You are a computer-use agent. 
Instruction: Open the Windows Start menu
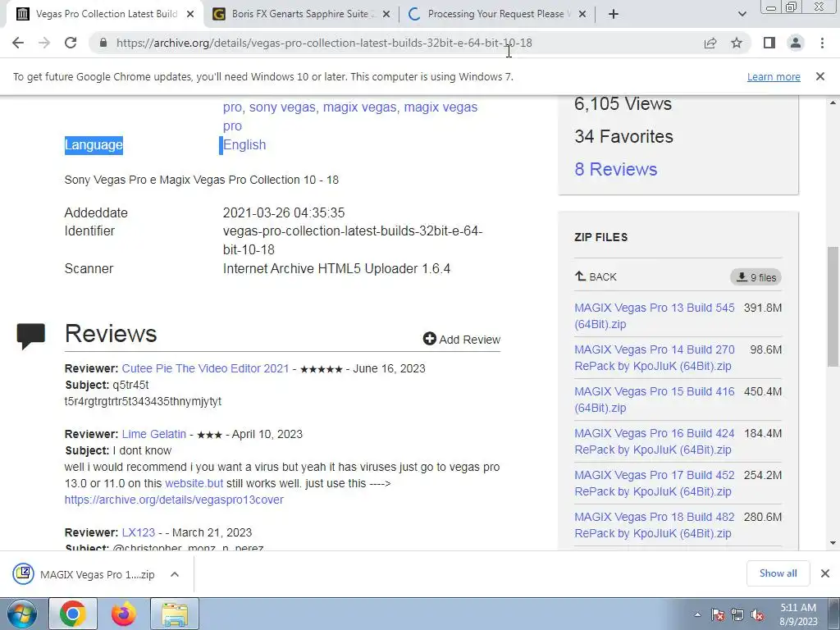point(21,614)
